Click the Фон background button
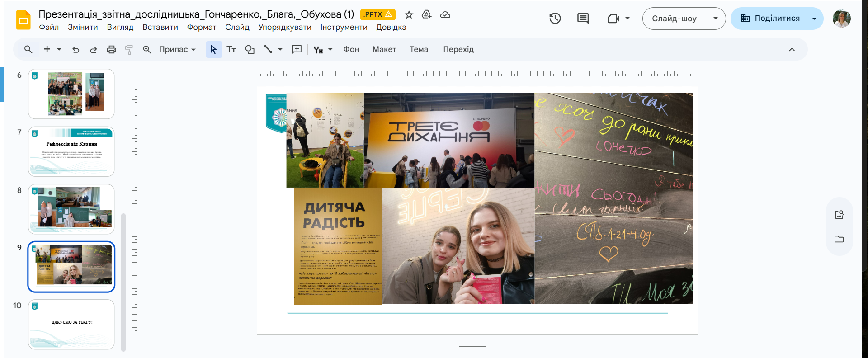Viewport: 868px width, 358px height. [x=351, y=49]
